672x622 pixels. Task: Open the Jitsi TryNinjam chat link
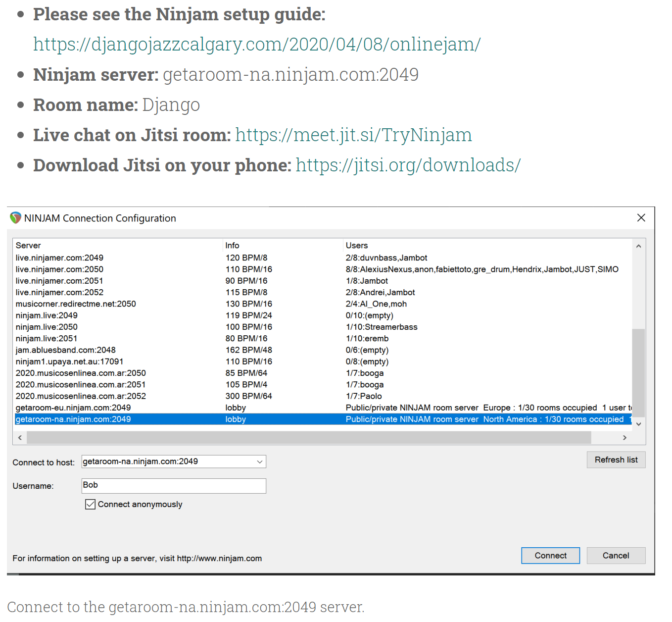[x=353, y=135]
